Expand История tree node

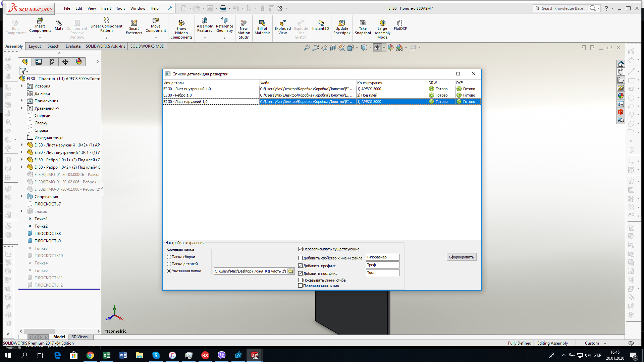pyautogui.click(x=22, y=86)
